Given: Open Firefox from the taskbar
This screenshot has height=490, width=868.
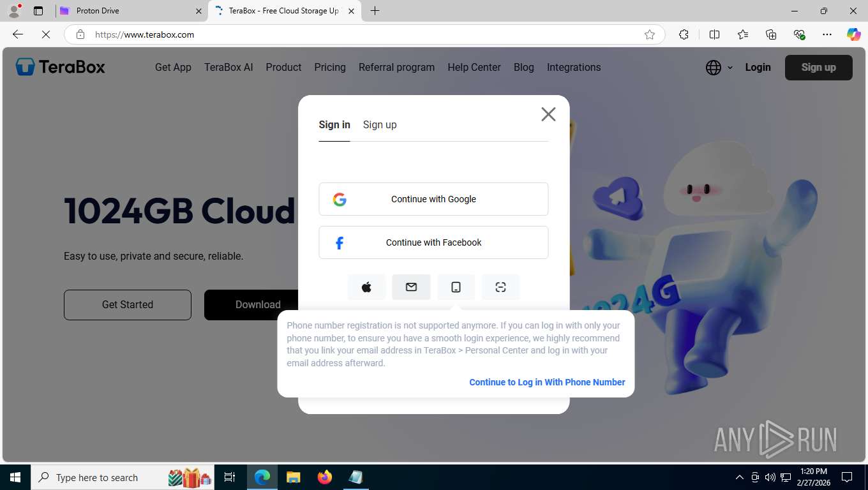Looking at the screenshot, I should pos(325,477).
